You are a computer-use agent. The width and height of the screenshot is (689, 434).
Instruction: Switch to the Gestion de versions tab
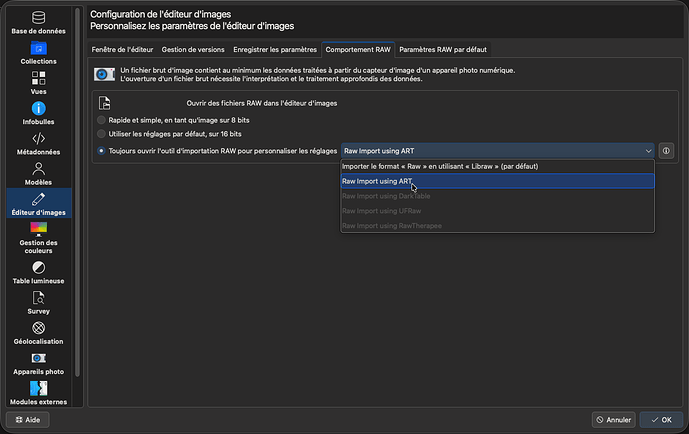tap(193, 50)
